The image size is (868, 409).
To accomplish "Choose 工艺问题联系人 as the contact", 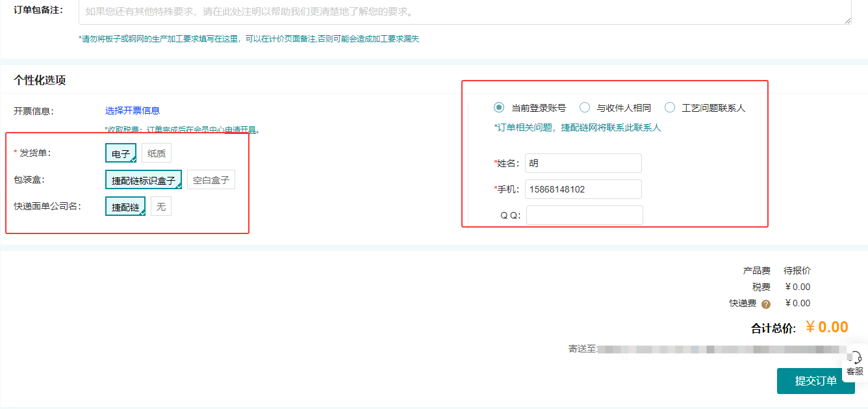I will pos(670,108).
